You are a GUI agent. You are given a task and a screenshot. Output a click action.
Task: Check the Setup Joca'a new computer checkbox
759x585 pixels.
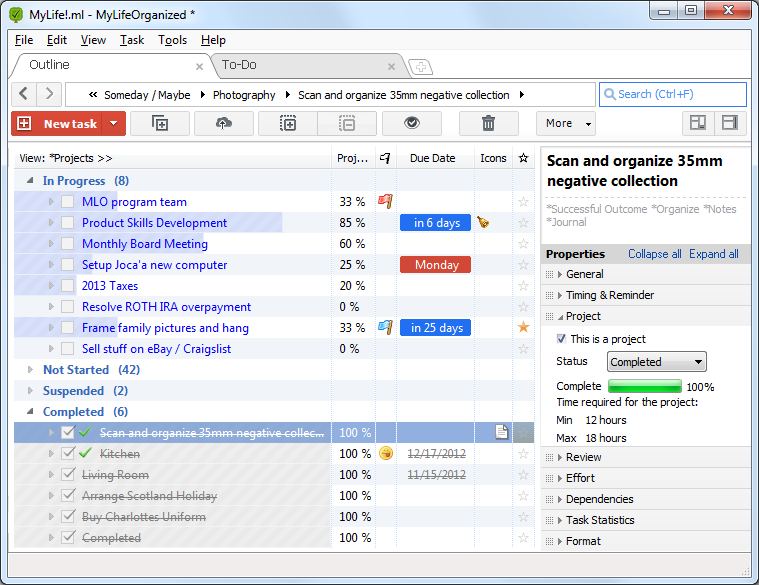(x=67, y=265)
